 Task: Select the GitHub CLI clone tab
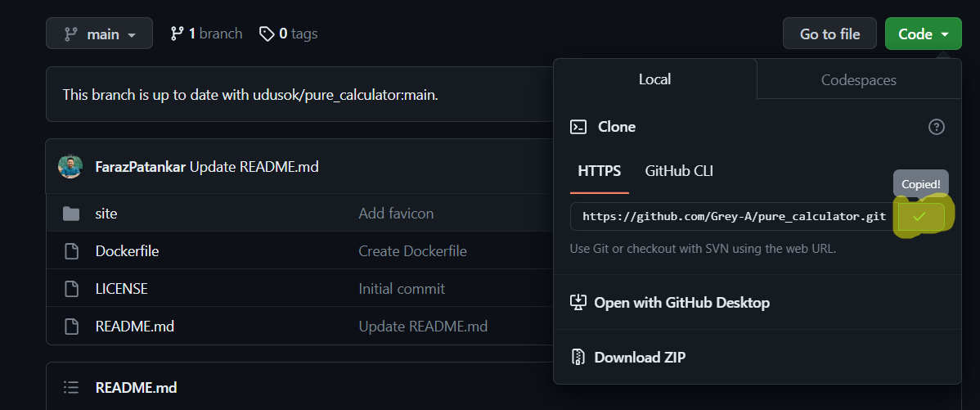pos(679,171)
